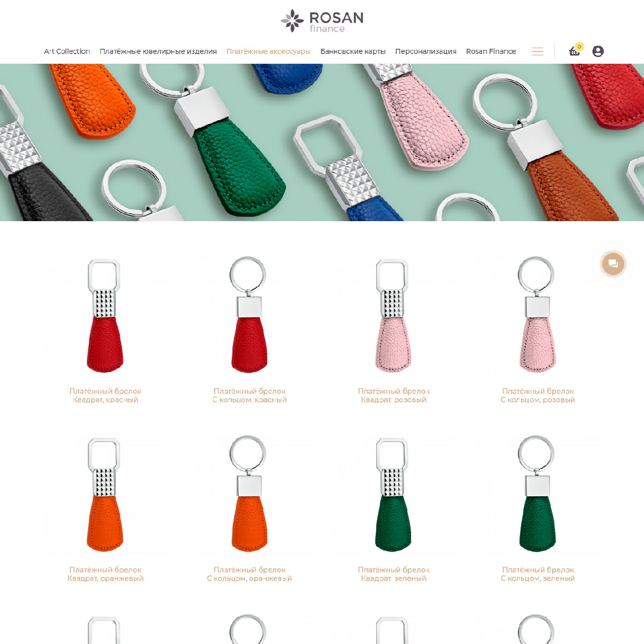This screenshot has height=644, width=644.
Task: Select the red ring keychain image
Action: [x=250, y=316]
